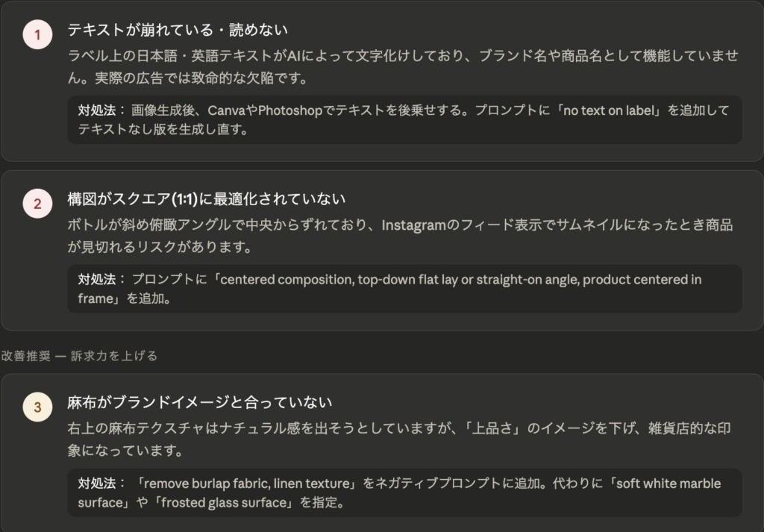Click the red number 1 badge
This screenshot has width=764, height=532.
[37, 35]
